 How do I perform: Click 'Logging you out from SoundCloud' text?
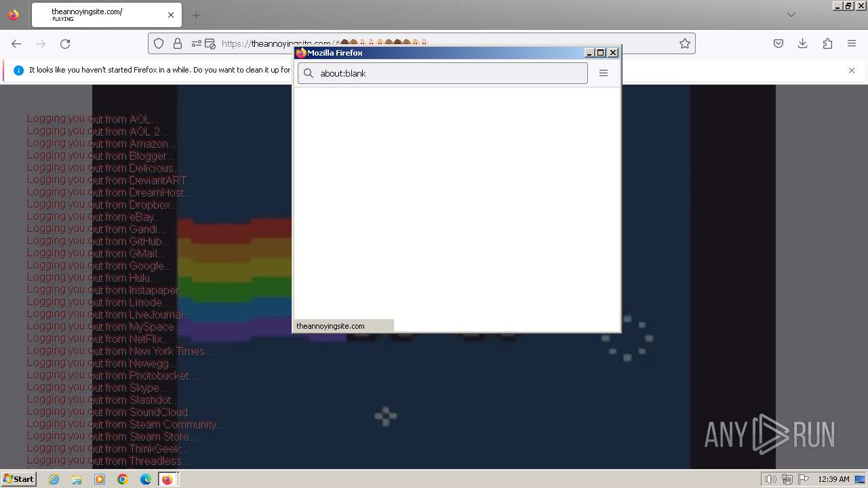[112, 412]
